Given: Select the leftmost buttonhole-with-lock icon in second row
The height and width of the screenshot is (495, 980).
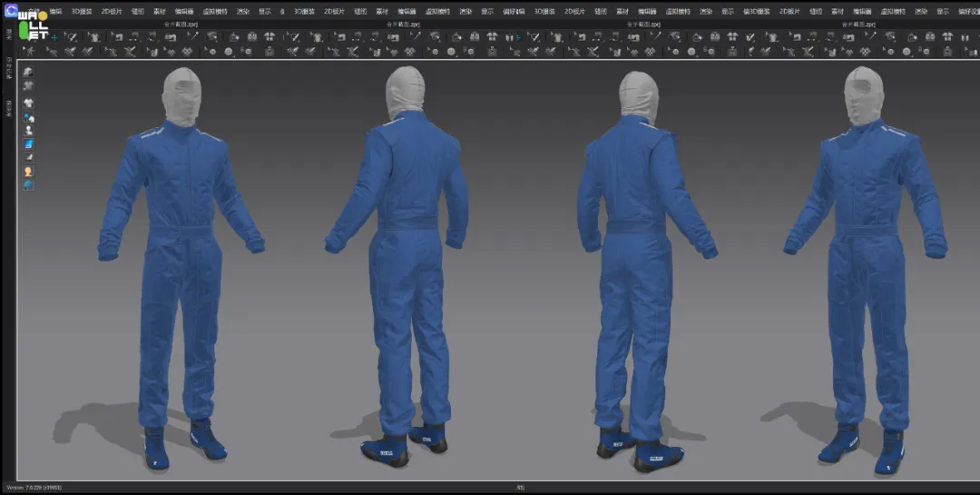Looking at the screenshot, I should pyautogui.click(x=247, y=51).
